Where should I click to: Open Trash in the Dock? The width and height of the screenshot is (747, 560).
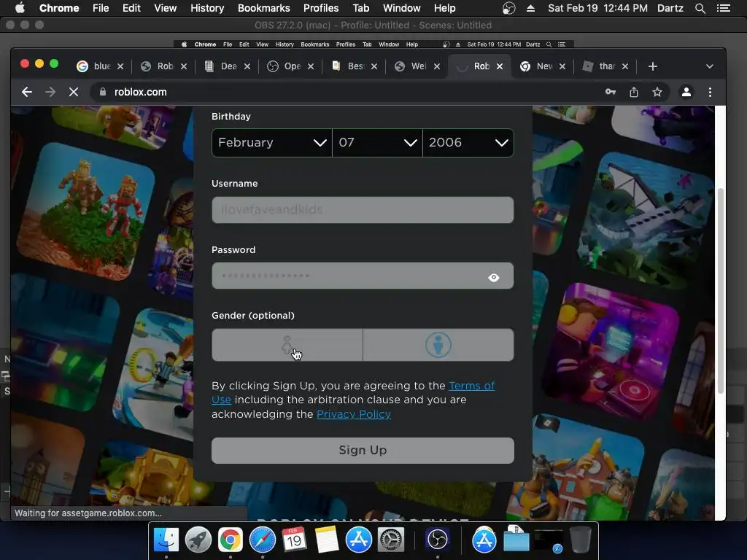pos(580,540)
